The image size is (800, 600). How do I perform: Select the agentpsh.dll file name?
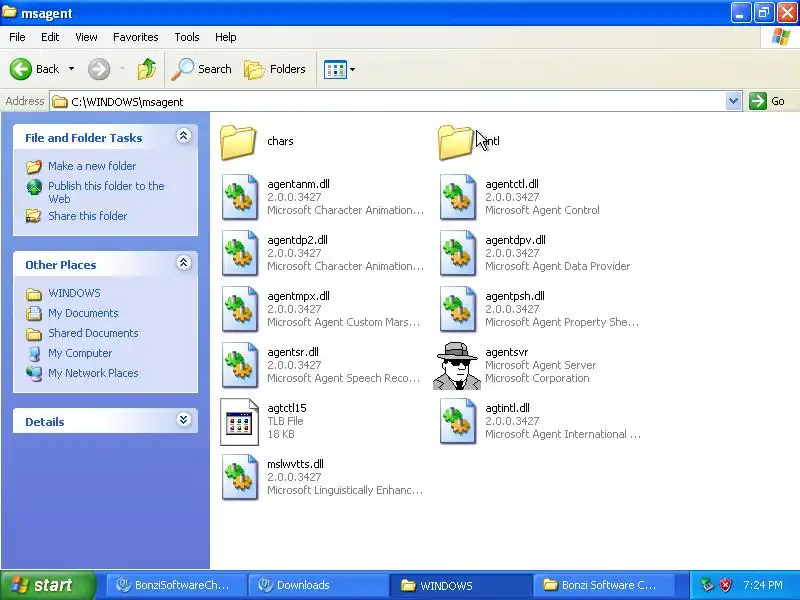pyautogui.click(x=515, y=296)
